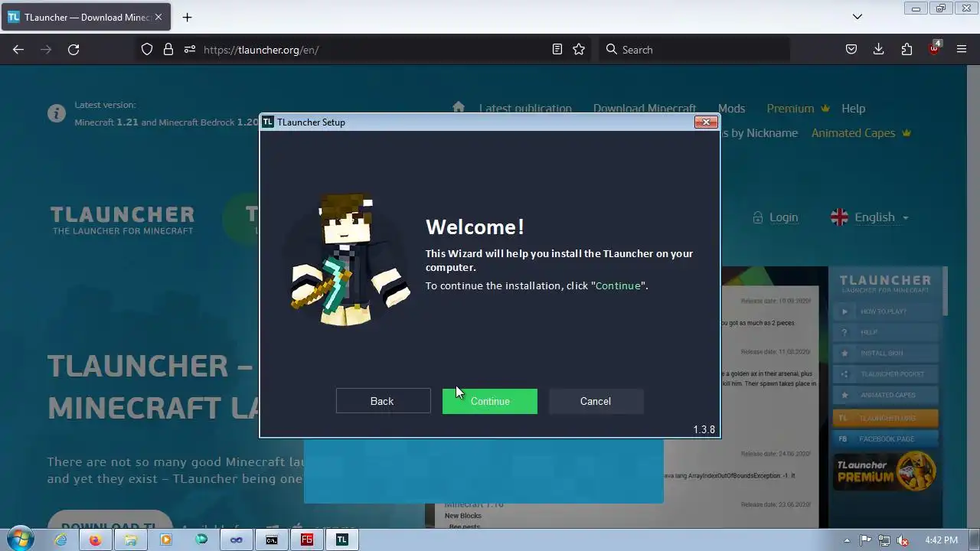This screenshot has height=551, width=980.
Task: Open the Firefox downloads panel
Action: 879,49
